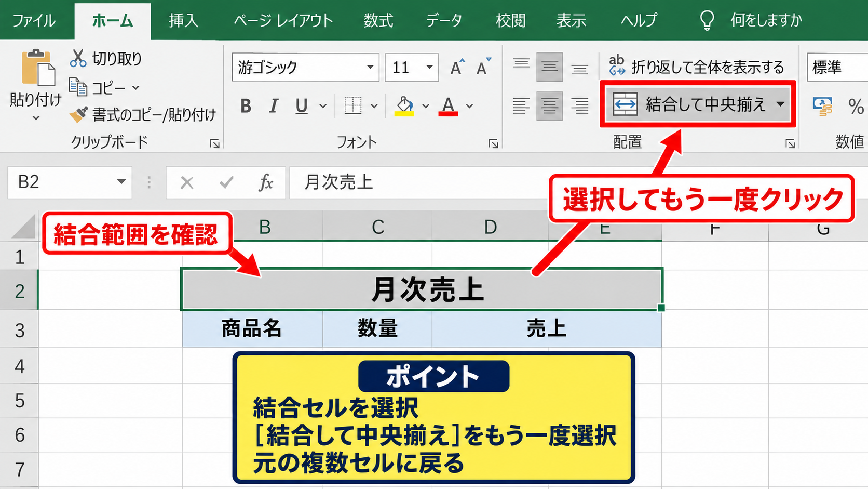Screen dimensions: 868x489
Task: Open font settings dialog launcher
Action: coord(493,143)
